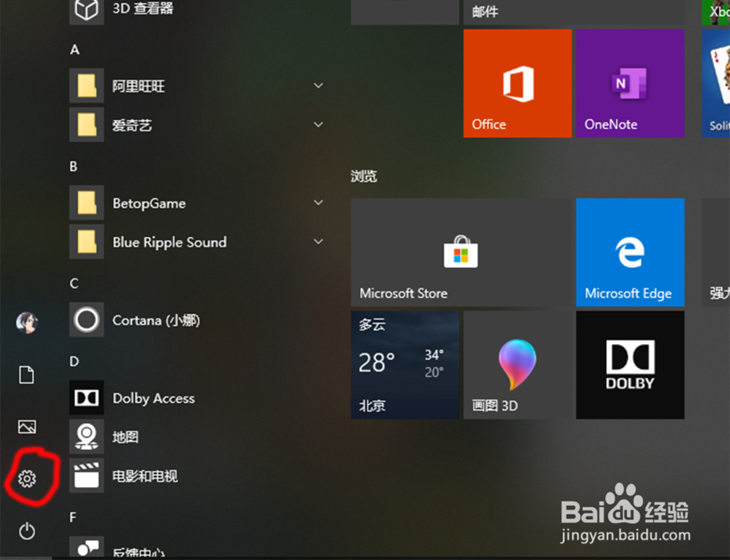
Task: Open the Solitaire cards tile
Action: click(x=716, y=83)
